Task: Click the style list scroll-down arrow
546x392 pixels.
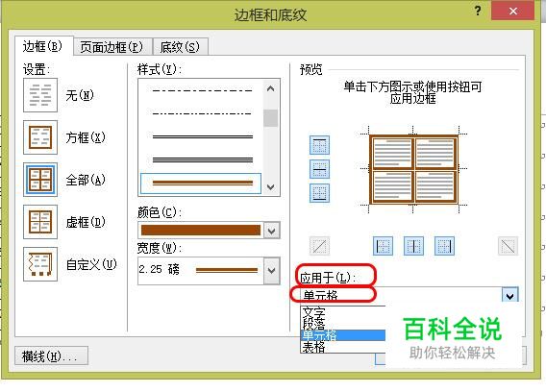Action: pos(270,187)
